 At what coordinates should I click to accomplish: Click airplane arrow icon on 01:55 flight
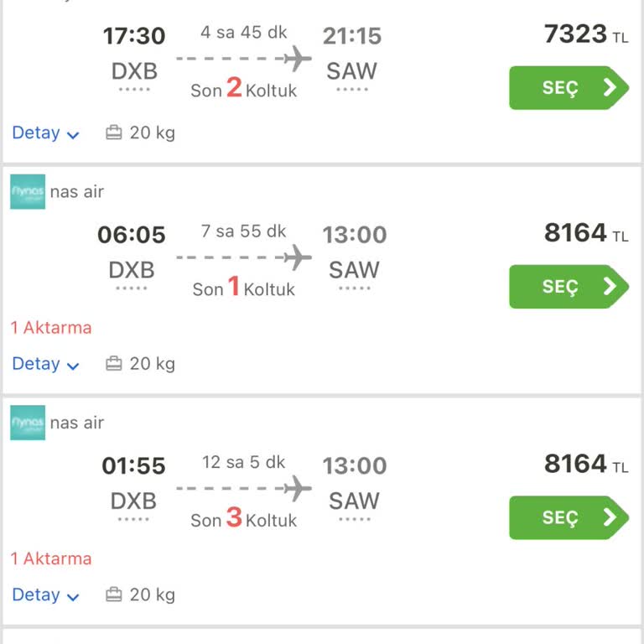point(295,487)
